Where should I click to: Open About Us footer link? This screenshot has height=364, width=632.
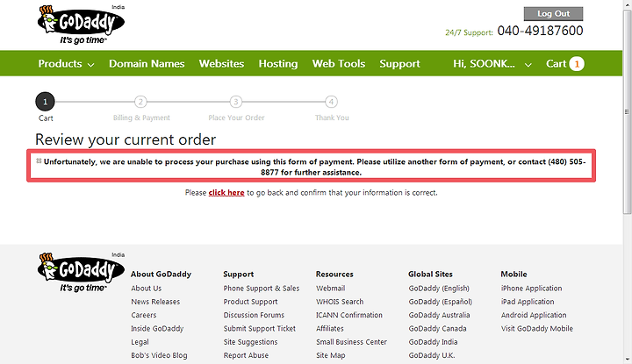pyautogui.click(x=147, y=289)
